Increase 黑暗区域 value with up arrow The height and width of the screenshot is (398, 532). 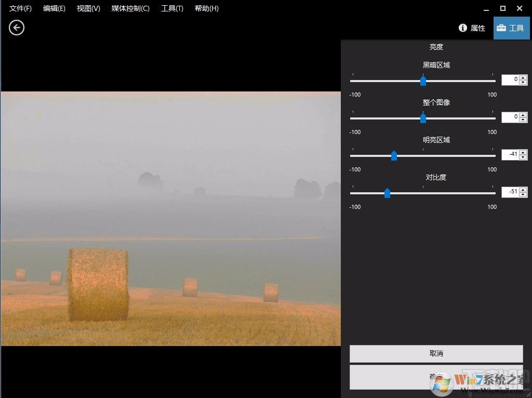click(523, 77)
